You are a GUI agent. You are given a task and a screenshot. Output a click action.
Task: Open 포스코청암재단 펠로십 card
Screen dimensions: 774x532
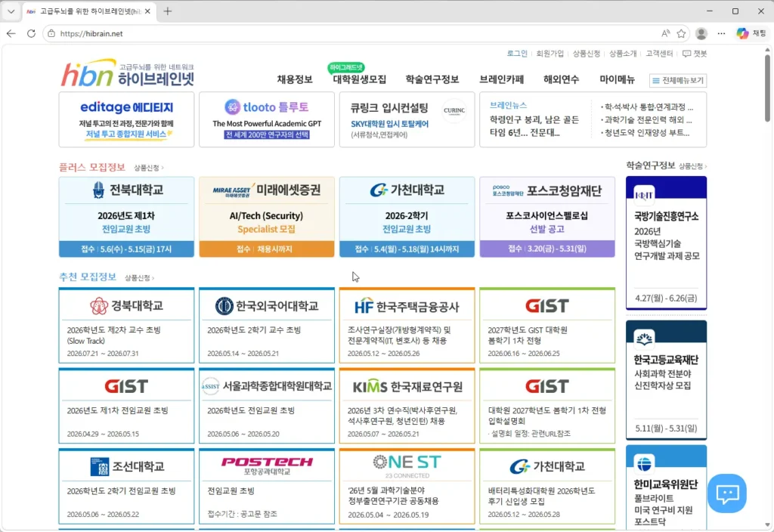pyautogui.click(x=547, y=217)
